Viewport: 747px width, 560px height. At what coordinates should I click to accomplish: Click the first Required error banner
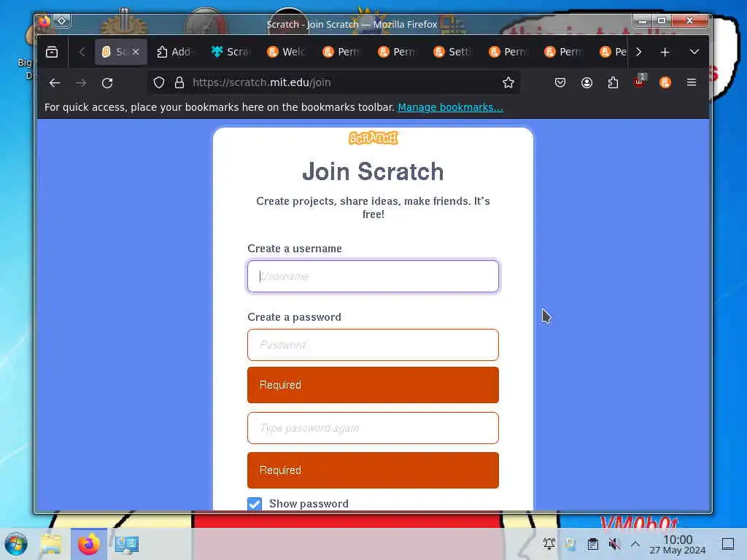[x=373, y=385]
